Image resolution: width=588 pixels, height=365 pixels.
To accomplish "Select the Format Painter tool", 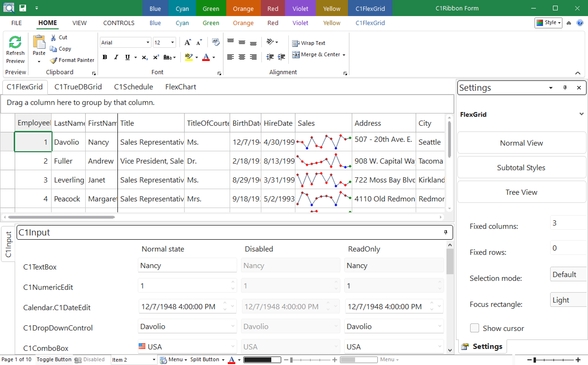I will [x=72, y=60].
